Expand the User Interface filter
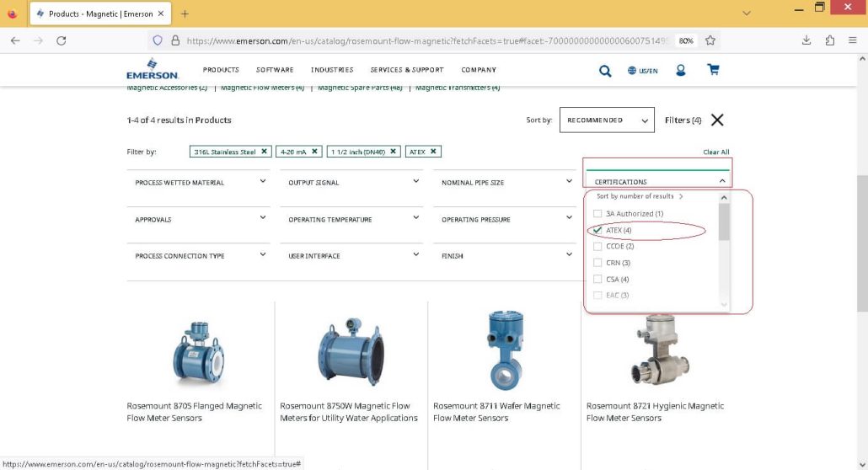This screenshot has width=868, height=470. (x=351, y=256)
